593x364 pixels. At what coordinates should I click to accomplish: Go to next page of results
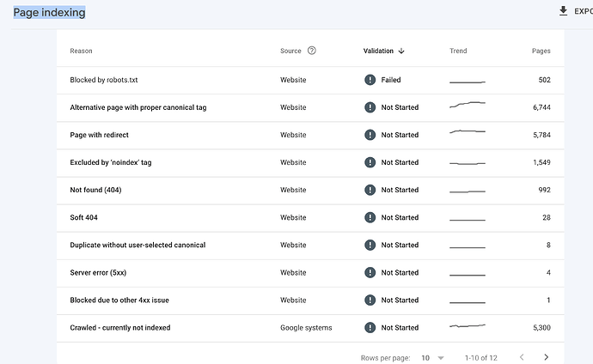tap(546, 356)
